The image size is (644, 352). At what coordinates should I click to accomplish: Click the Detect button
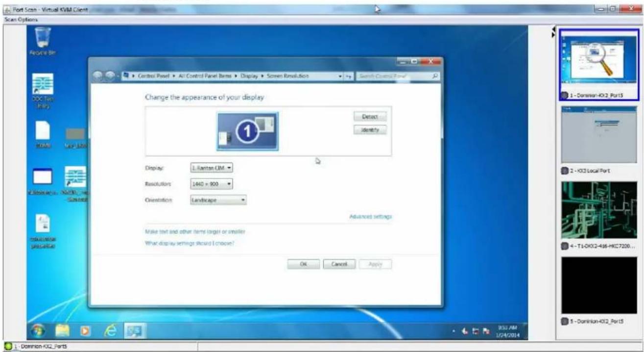point(370,117)
